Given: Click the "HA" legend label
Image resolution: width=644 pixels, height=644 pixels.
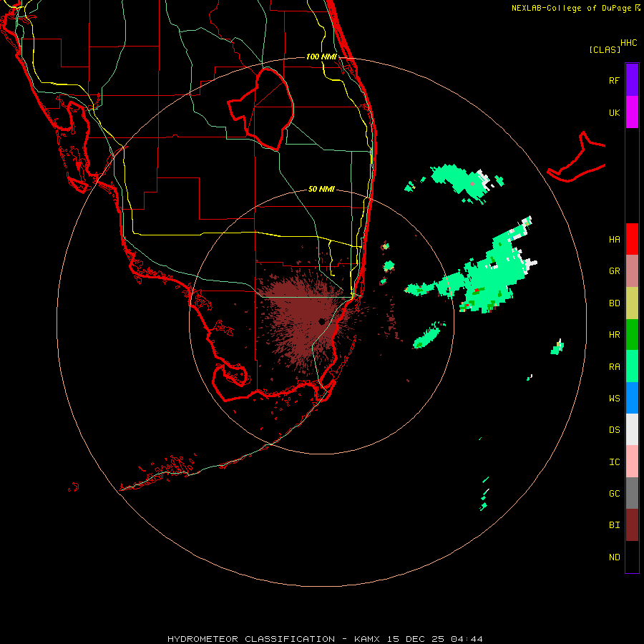Looking at the screenshot, I should tap(614, 240).
